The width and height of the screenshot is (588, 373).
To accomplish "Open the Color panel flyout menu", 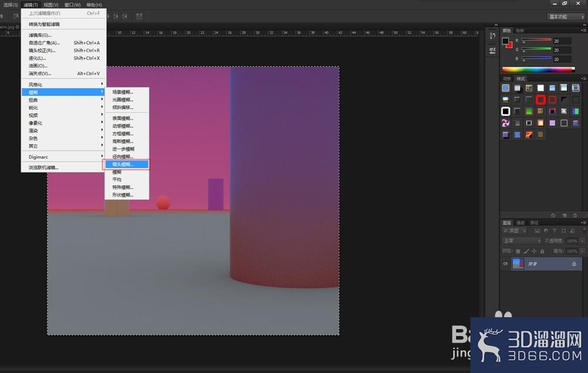I will tap(583, 31).
